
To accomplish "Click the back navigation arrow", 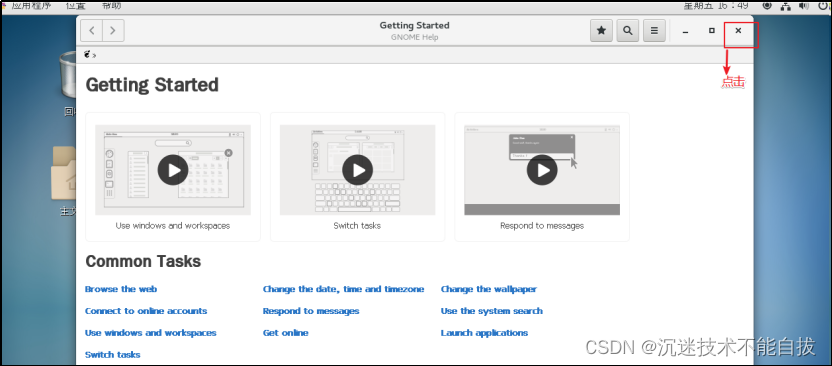I will tap(91, 31).
